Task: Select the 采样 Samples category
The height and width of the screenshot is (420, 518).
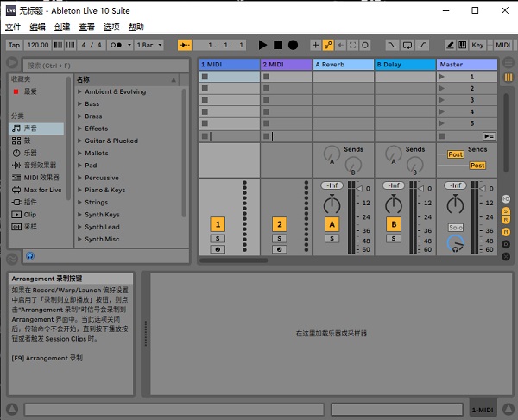Action: tap(36, 227)
